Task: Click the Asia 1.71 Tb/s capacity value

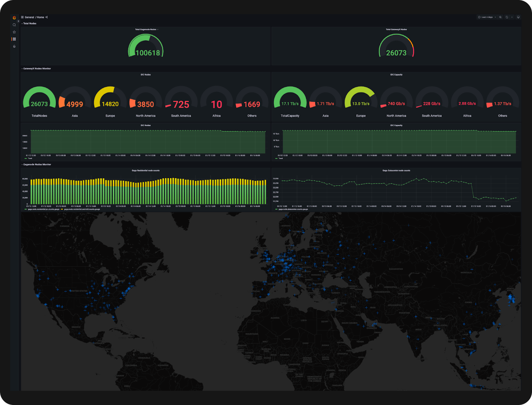Action: (x=326, y=104)
